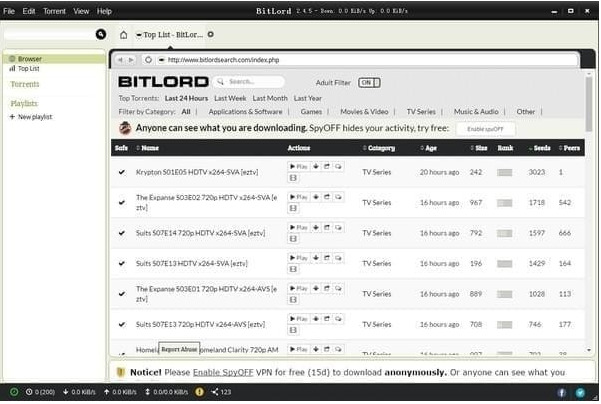This screenshot has width=601, height=404.
Task: Filter by TV Series category
Action: click(421, 112)
